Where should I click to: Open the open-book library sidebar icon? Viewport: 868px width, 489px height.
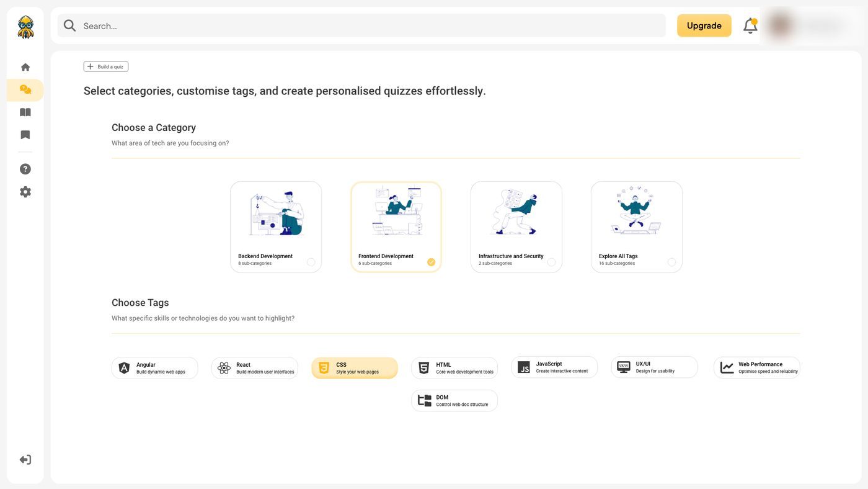tap(25, 112)
